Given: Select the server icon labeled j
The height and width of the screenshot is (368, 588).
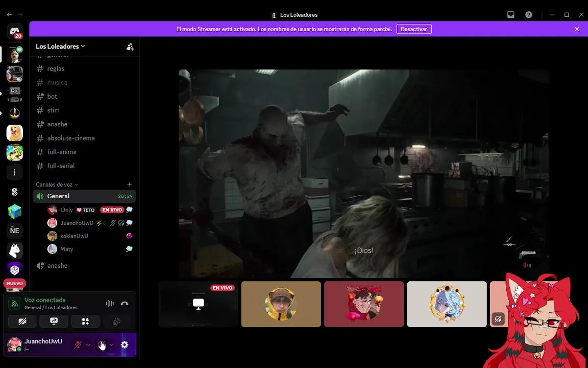Looking at the screenshot, I should [x=15, y=172].
